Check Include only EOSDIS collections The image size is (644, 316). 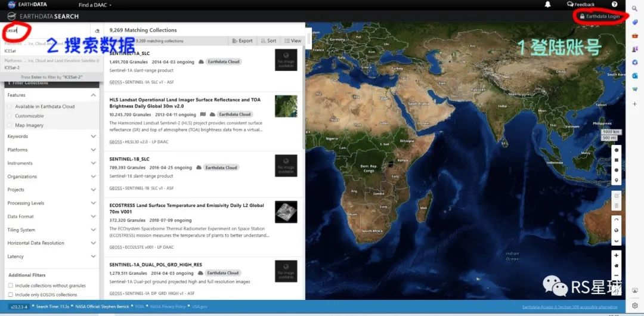click(10, 295)
